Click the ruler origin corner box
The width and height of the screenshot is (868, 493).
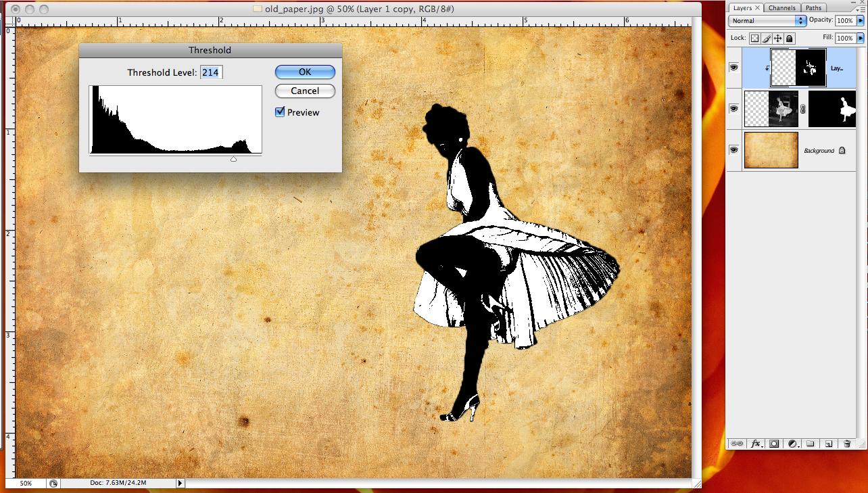10,21
